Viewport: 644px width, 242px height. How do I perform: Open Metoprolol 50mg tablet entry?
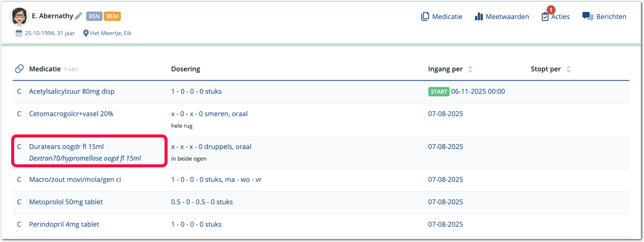click(66, 202)
